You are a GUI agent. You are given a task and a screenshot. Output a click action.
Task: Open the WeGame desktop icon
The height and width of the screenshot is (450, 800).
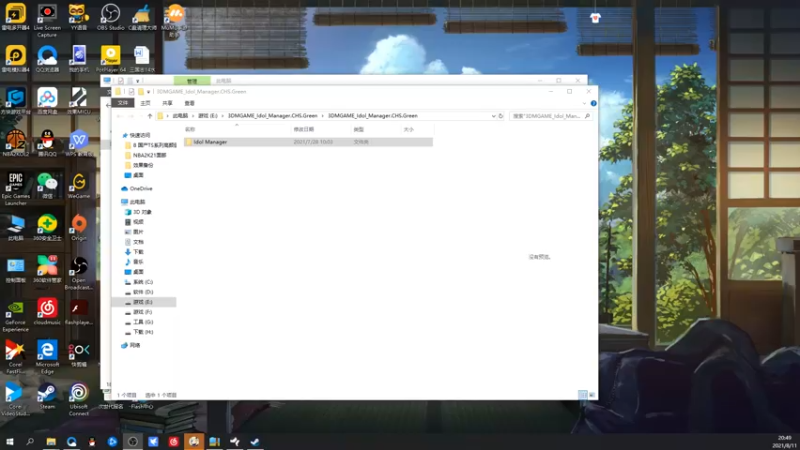coord(79,186)
